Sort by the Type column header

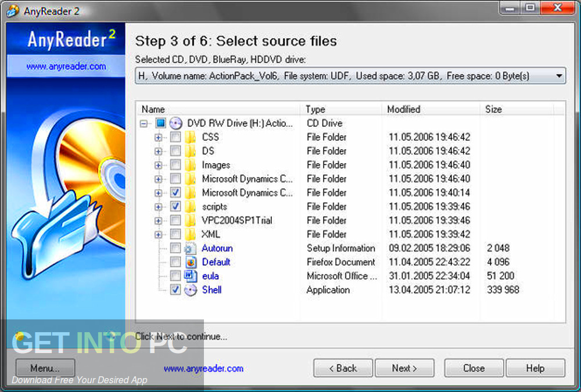341,109
